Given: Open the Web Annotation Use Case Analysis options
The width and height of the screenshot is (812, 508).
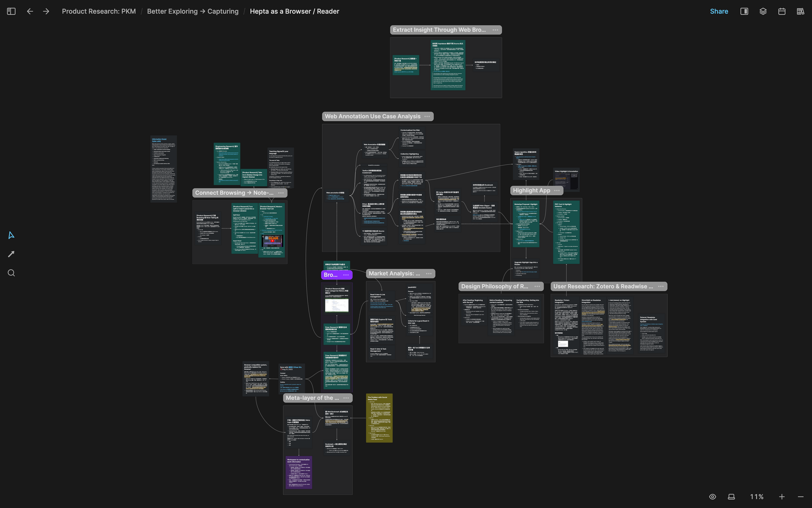Looking at the screenshot, I should coord(427,117).
